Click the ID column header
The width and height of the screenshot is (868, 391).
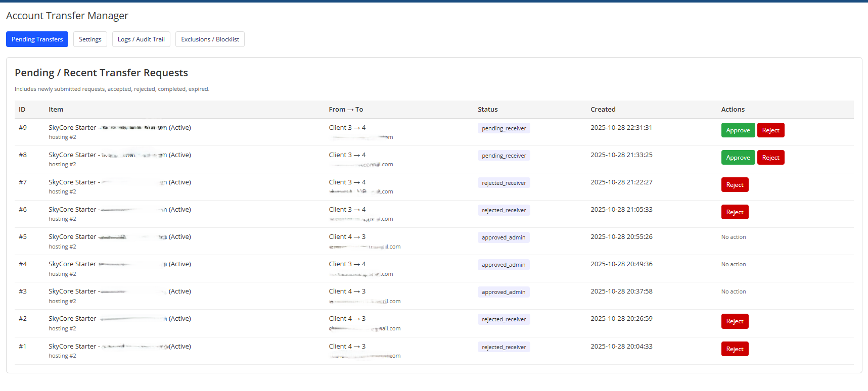point(22,110)
